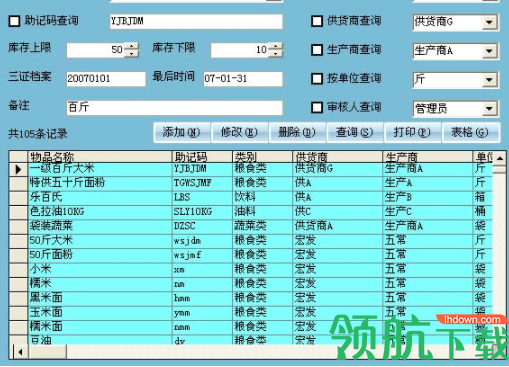Open the 表格(G) button
Viewport: 509px width, 367px height.
pyautogui.click(x=470, y=132)
